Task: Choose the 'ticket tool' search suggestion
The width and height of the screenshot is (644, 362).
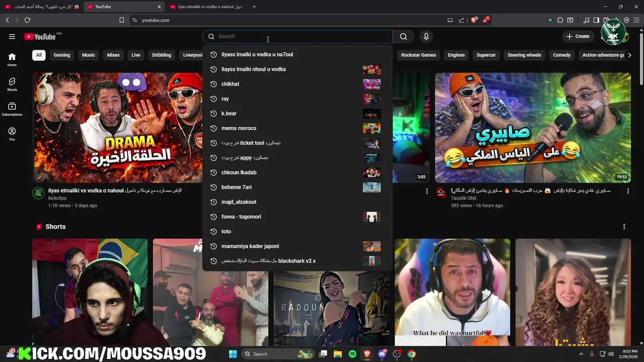Action: tap(297, 143)
